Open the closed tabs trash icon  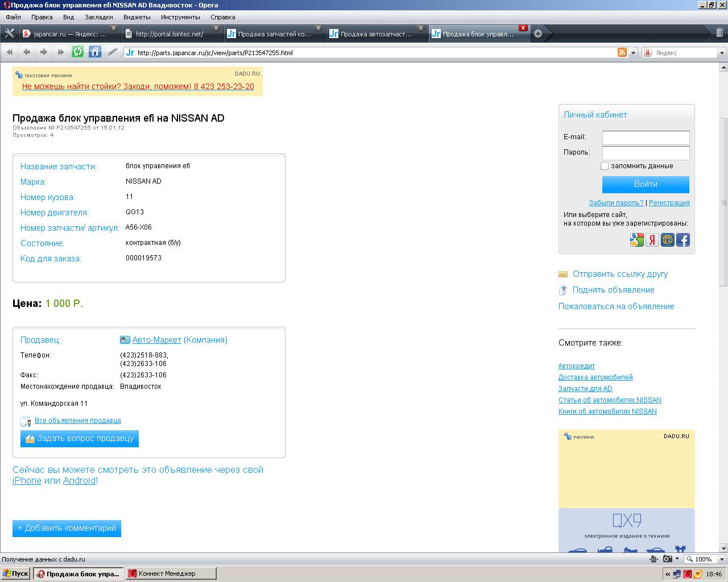click(x=719, y=33)
